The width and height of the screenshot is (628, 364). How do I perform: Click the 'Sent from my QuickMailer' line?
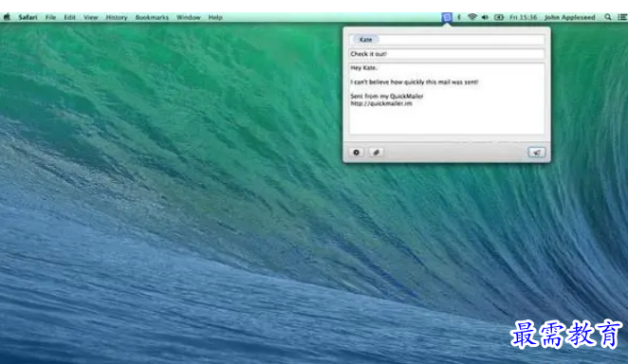pos(386,97)
